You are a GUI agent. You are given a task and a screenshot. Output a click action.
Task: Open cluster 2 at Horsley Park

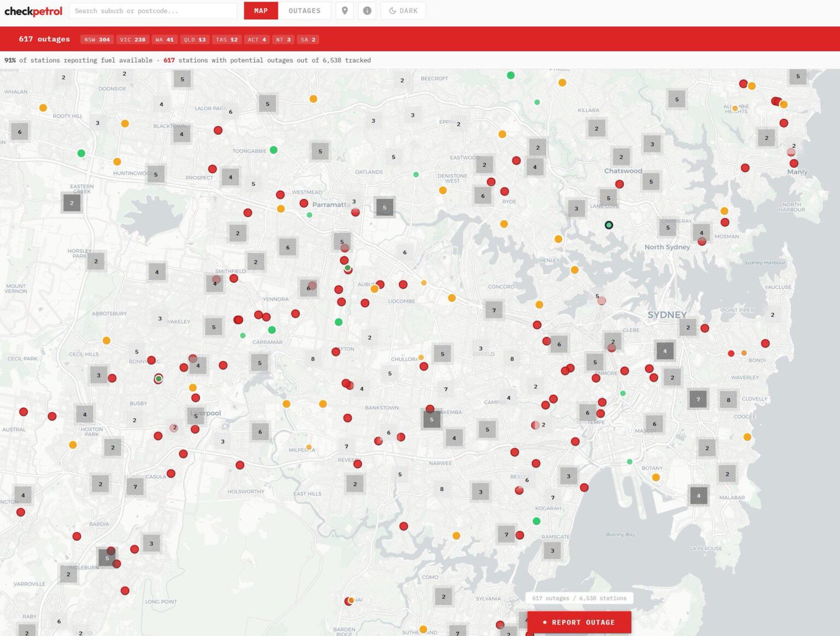[x=96, y=261]
